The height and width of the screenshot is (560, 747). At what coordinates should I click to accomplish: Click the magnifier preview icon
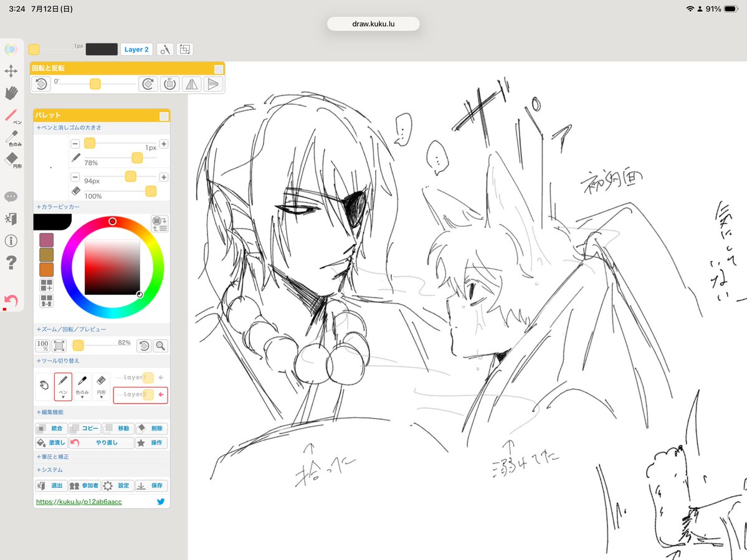point(161,346)
